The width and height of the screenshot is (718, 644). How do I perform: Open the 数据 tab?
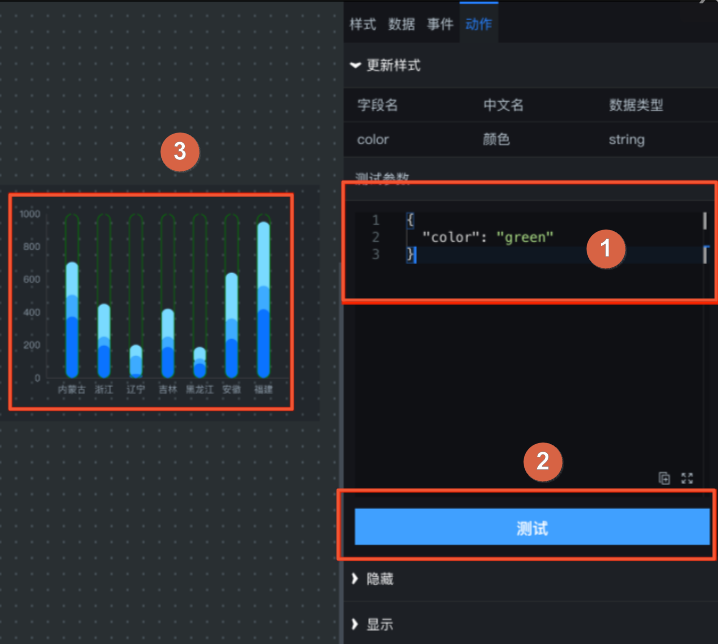point(402,24)
